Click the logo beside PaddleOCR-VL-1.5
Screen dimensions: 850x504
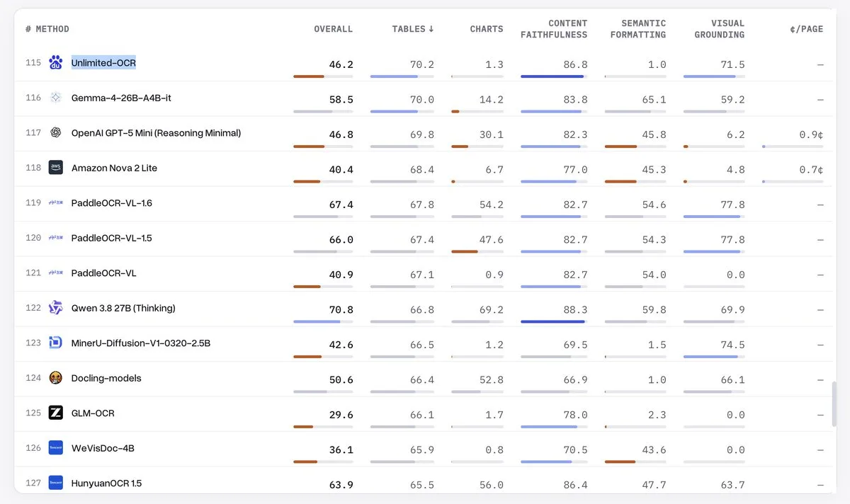(56, 238)
